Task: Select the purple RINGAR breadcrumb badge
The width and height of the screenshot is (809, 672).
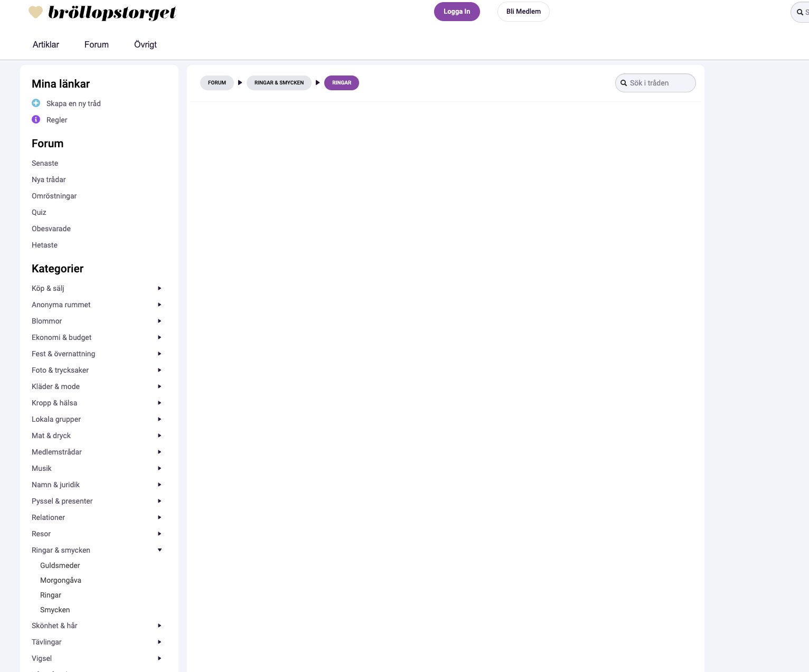Action: [341, 82]
